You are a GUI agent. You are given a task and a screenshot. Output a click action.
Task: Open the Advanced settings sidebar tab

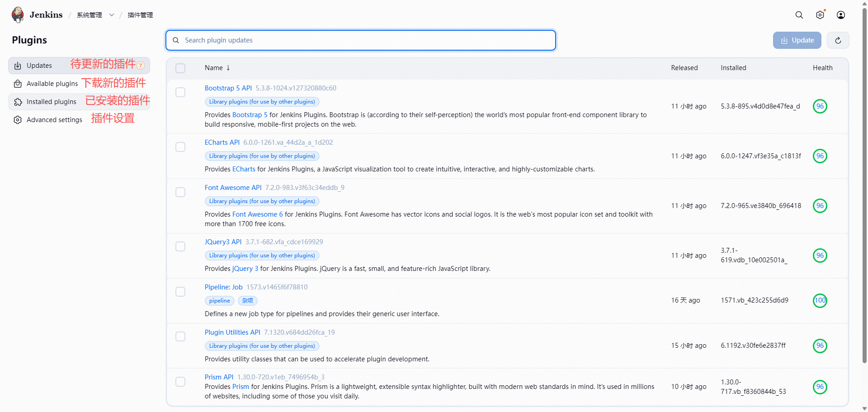[79, 120]
